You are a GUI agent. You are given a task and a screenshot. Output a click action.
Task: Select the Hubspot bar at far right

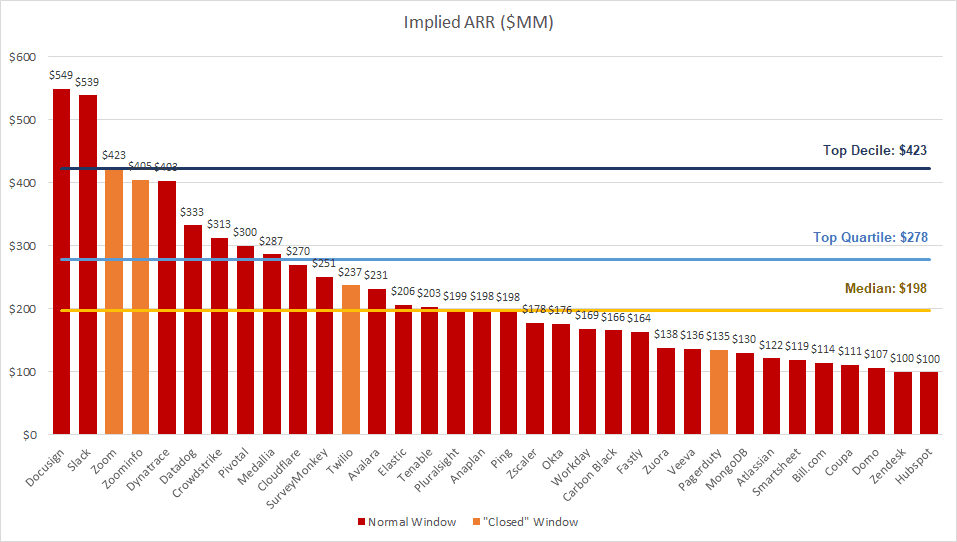(x=929, y=403)
